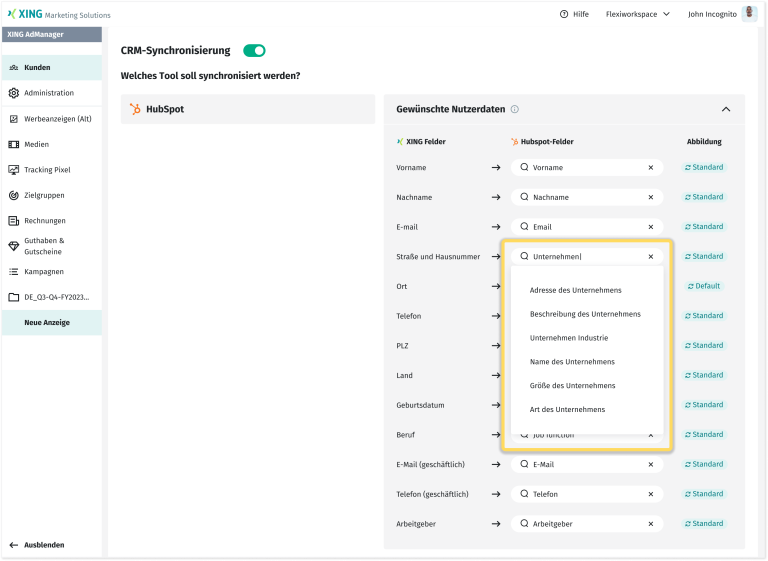Clear the Nachname Hubspot field
Screen dimensions: 768x561
(x=651, y=197)
